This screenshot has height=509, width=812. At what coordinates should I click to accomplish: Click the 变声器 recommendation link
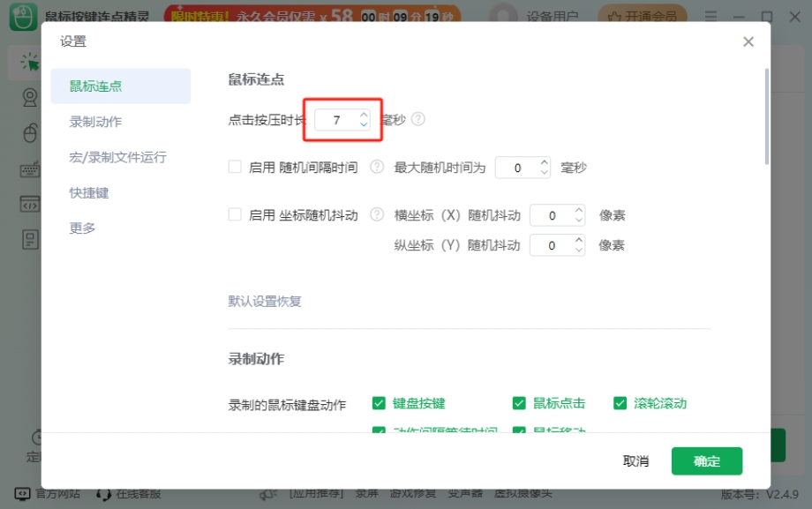pos(465,493)
